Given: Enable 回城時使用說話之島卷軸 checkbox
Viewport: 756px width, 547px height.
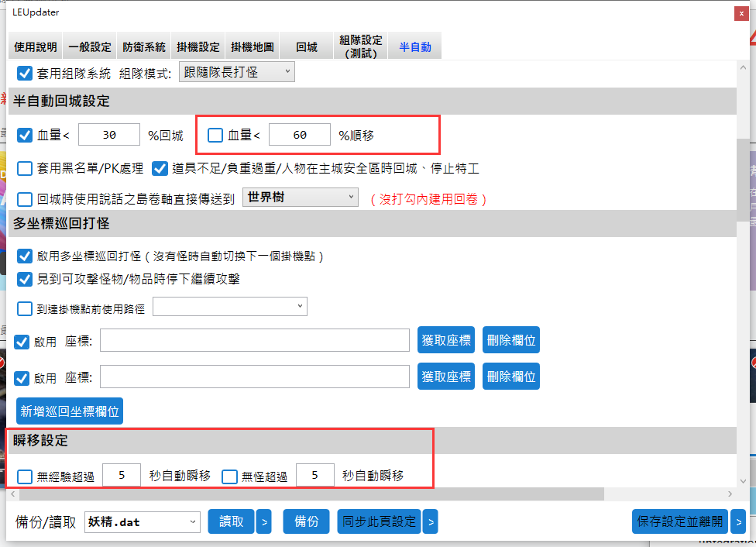Looking at the screenshot, I should tap(25, 199).
